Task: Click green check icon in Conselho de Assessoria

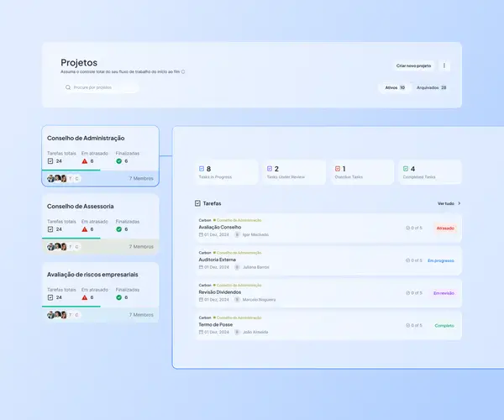Action: (x=119, y=229)
